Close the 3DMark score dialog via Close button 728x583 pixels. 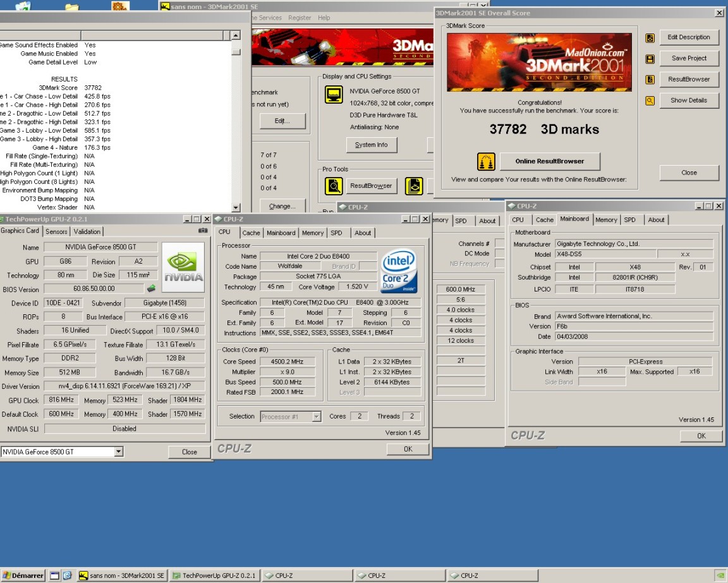click(689, 173)
